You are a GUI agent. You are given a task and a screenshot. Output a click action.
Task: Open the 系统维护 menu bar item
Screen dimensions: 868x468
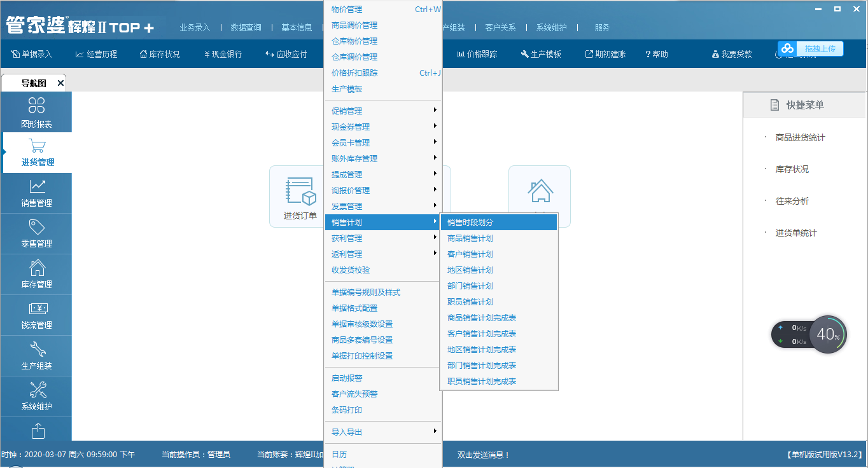551,27
